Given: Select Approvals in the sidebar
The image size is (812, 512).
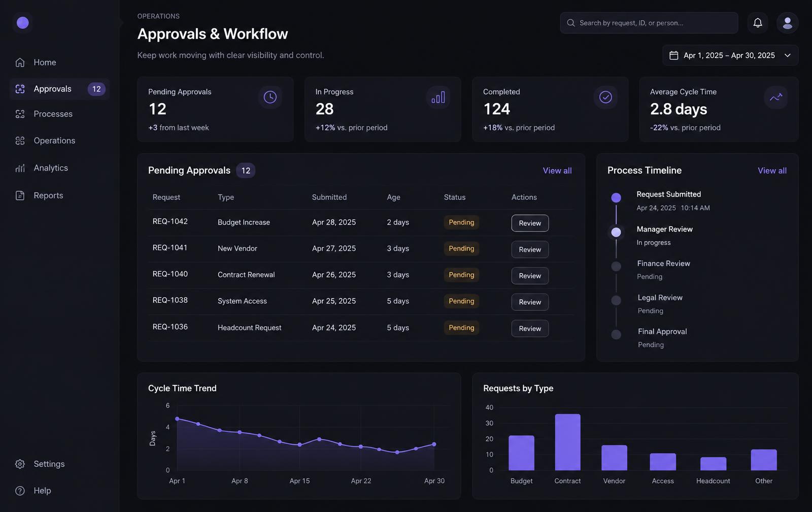Looking at the screenshot, I should click(60, 89).
